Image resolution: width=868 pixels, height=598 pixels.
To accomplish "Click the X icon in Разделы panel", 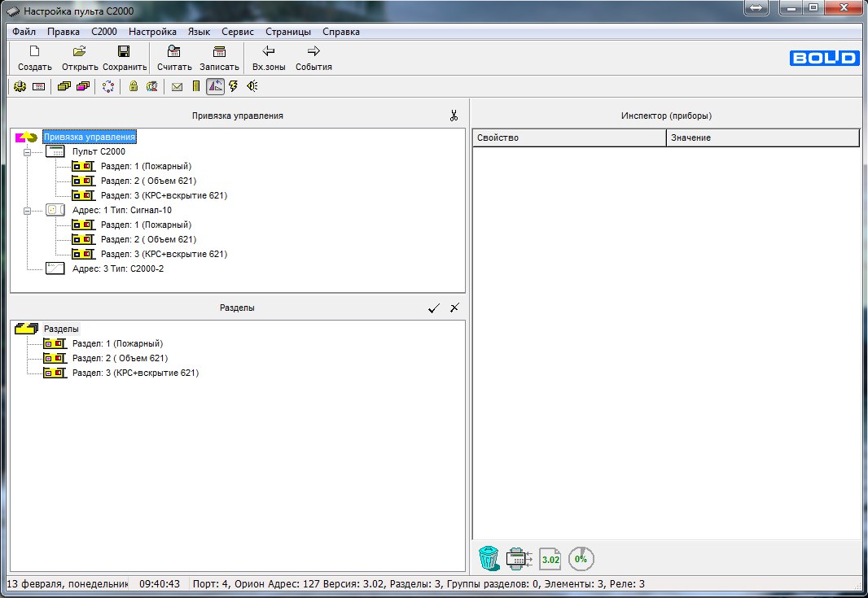I will [x=454, y=308].
